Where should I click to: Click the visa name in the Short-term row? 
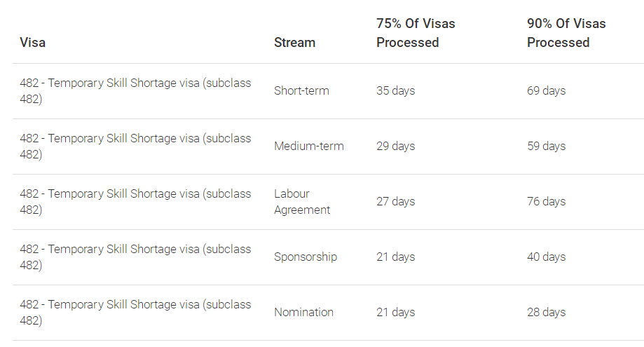click(135, 90)
